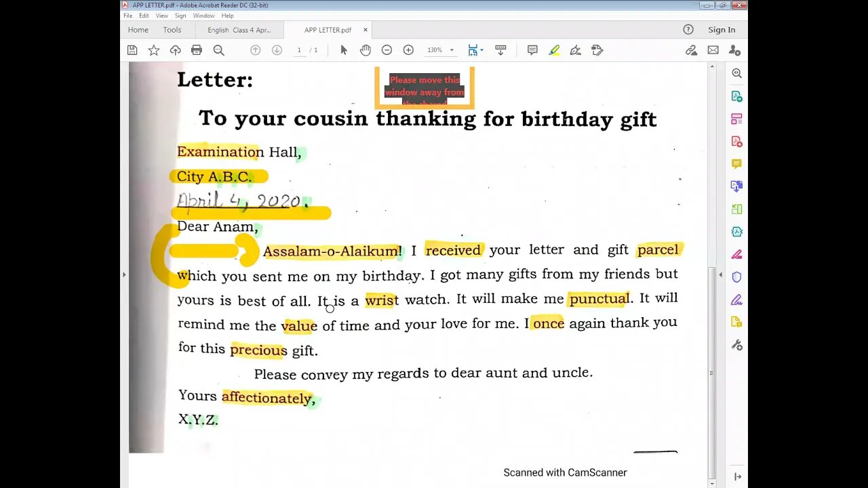Image resolution: width=868 pixels, height=488 pixels.
Task: Open the Sign document pen tool
Action: pos(576,50)
